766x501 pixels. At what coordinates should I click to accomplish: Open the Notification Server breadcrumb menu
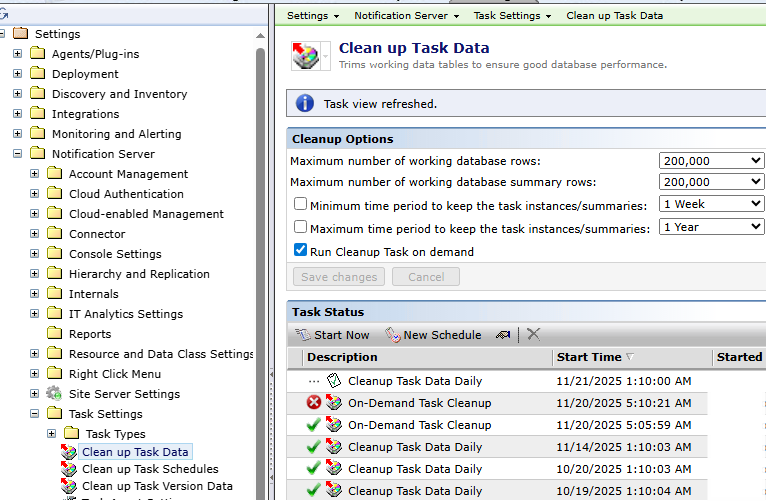coord(406,16)
